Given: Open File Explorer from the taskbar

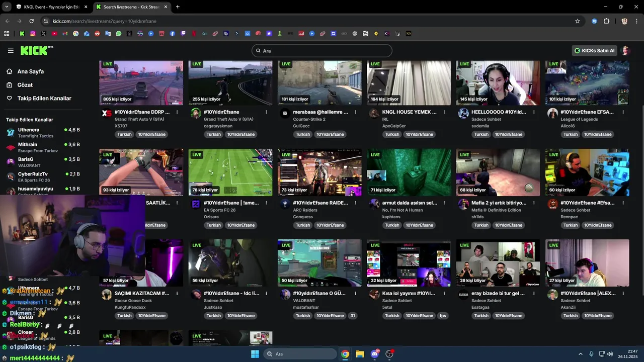Looking at the screenshot, I should click(360, 354).
